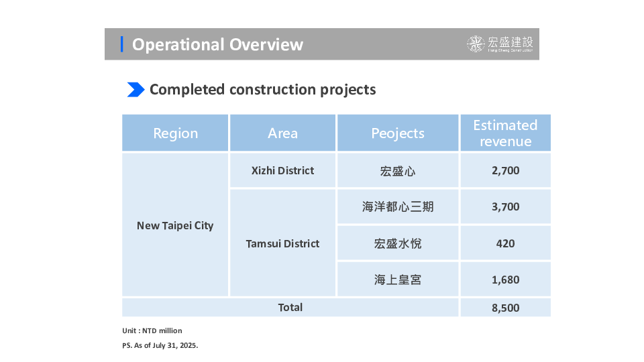Click the Peojects column header

click(x=398, y=133)
